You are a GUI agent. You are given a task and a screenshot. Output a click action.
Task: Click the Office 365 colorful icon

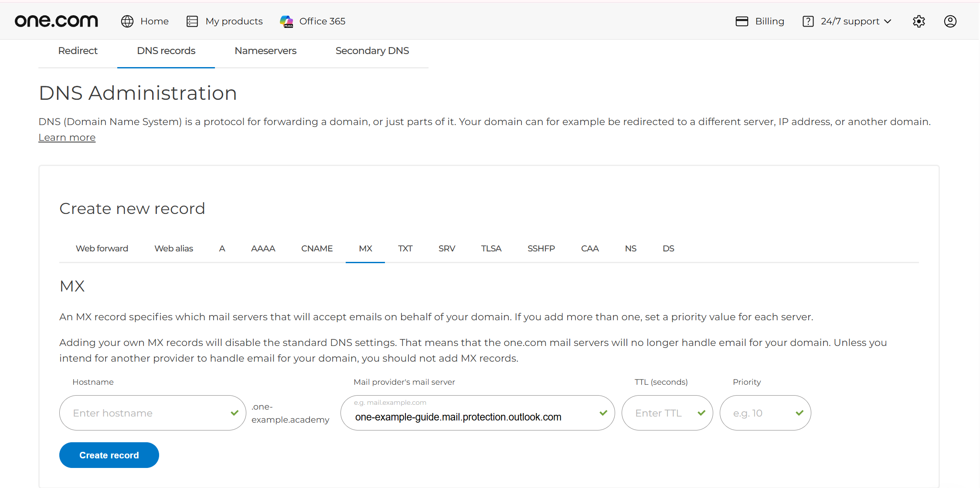tap(286, 21)
